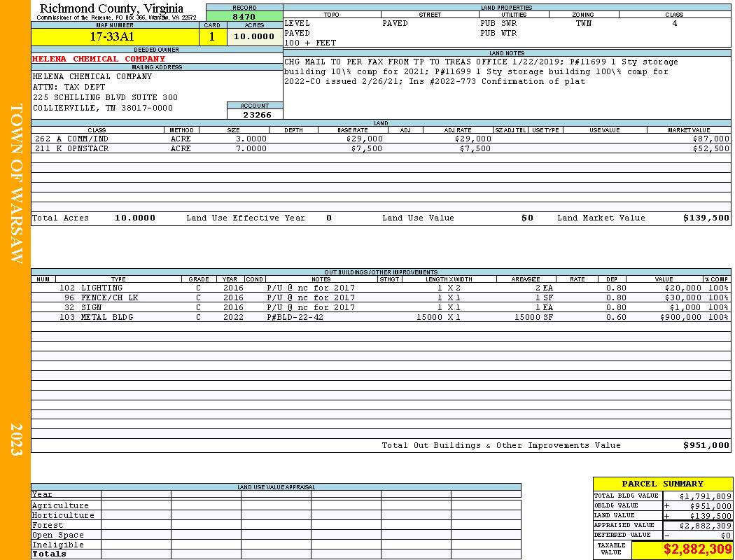Image resolution: width=735 pixels, height=560 pixels.
Task: Select depreciation 0.60 for METAL BLDG
Action: click(616, 317)
